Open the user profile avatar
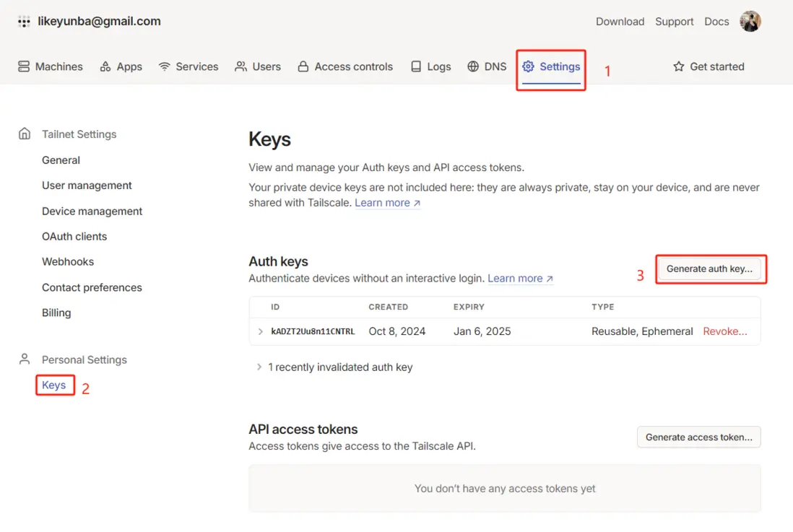 click(x=750, y=22)
